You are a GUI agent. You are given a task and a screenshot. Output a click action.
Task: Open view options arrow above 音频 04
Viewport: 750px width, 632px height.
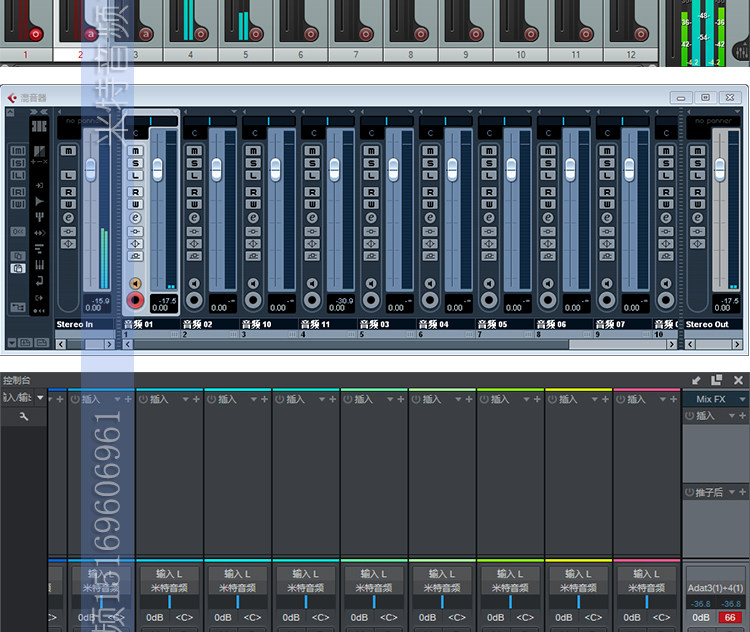(470, 111)
